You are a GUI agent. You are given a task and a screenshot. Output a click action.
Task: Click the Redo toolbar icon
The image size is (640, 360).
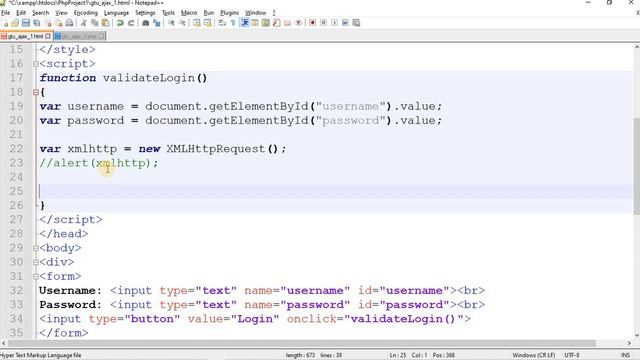tap(131, 23)
